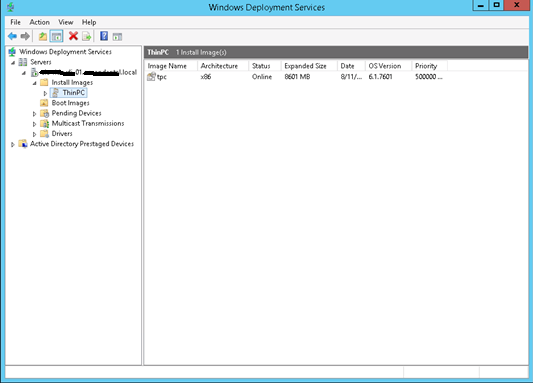This screenshot has width=533, height=383.
Task: Open the View menu
Action: (66, 22)
